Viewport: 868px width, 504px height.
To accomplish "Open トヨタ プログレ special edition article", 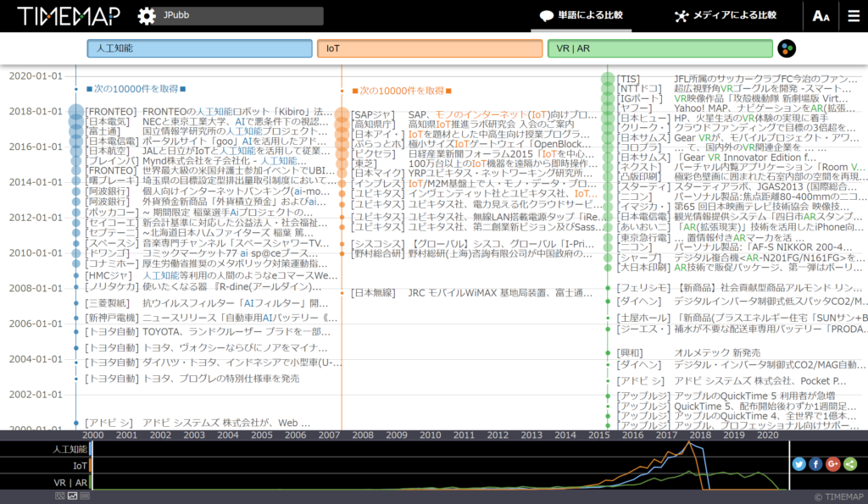I will [192, 379].
